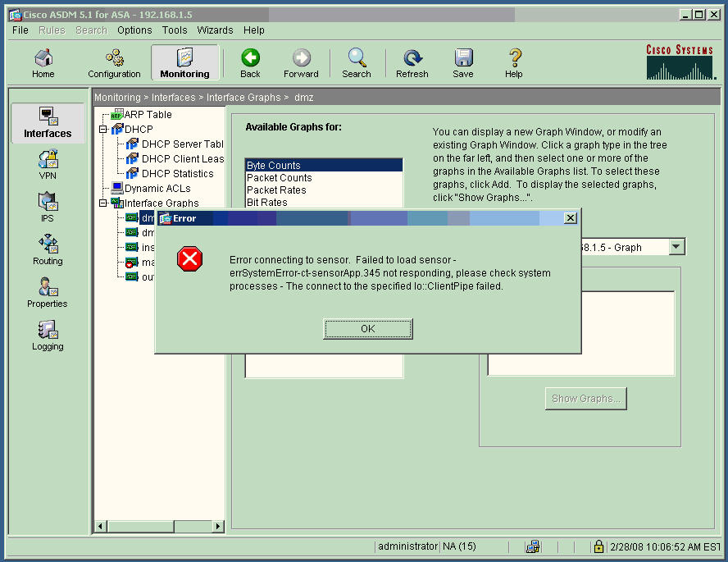Switch to the Monitoring view
728x562 pixels.
point(185,62)
